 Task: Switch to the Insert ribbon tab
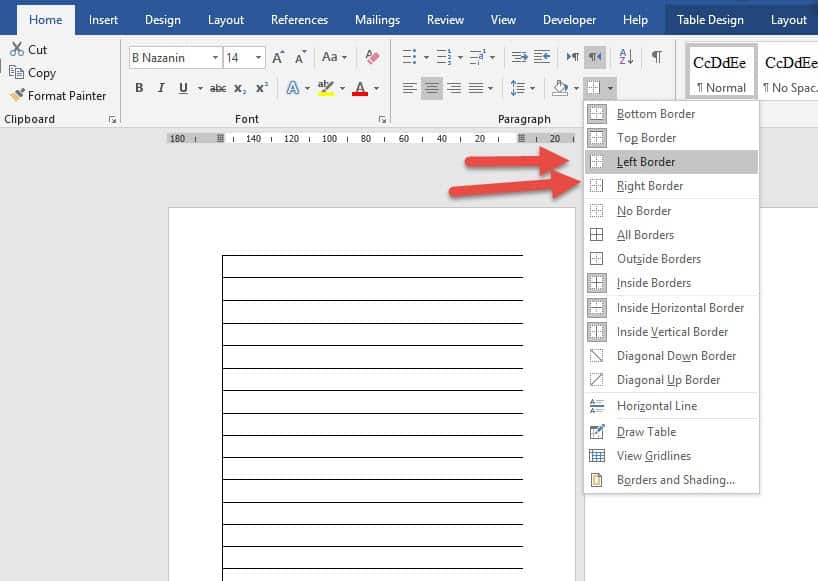[x=103, y=19]
